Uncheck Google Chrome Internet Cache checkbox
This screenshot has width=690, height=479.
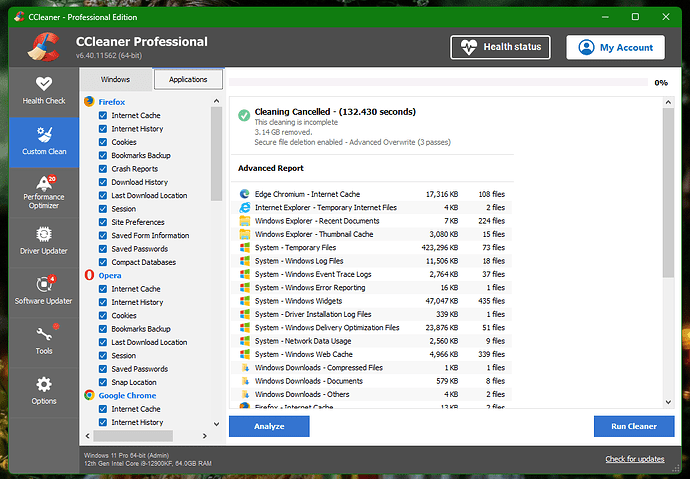pyautogui.click(x=103, y=409)
